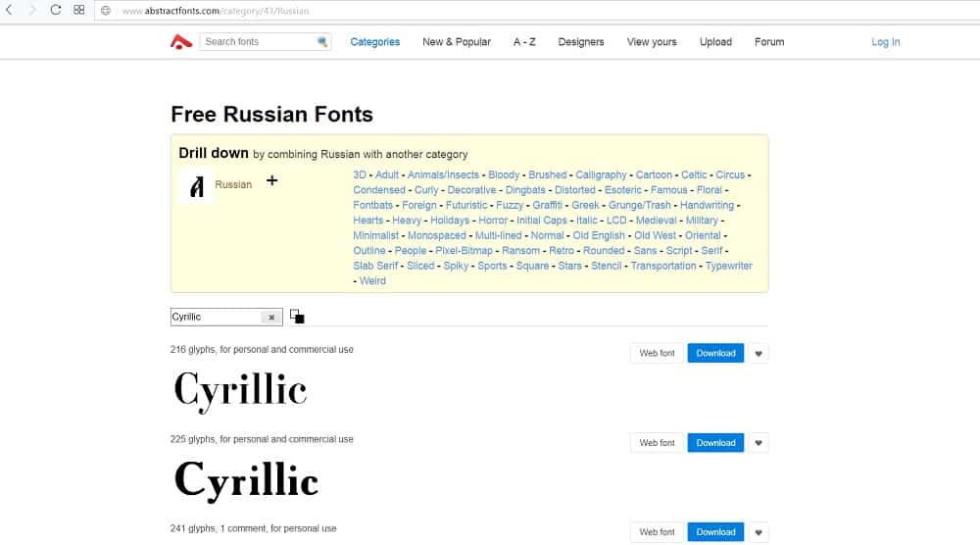Select the Transportation category link

coord(663,266)
